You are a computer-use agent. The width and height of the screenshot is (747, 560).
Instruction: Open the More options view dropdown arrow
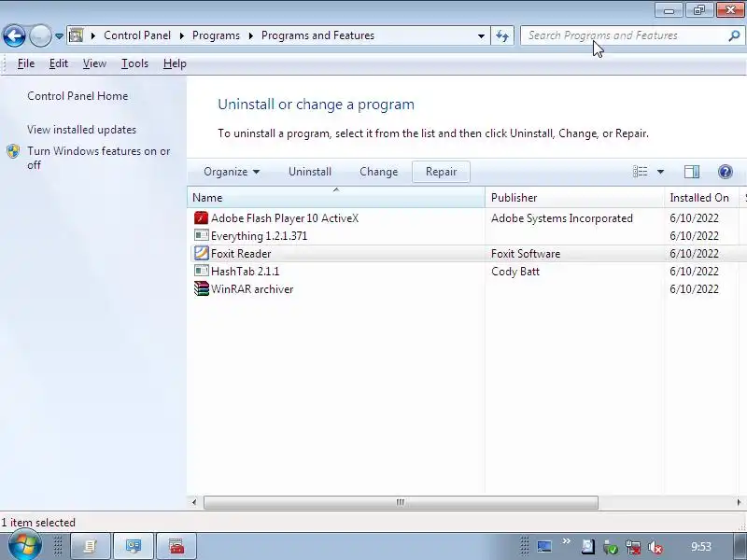tap(660, 172)
